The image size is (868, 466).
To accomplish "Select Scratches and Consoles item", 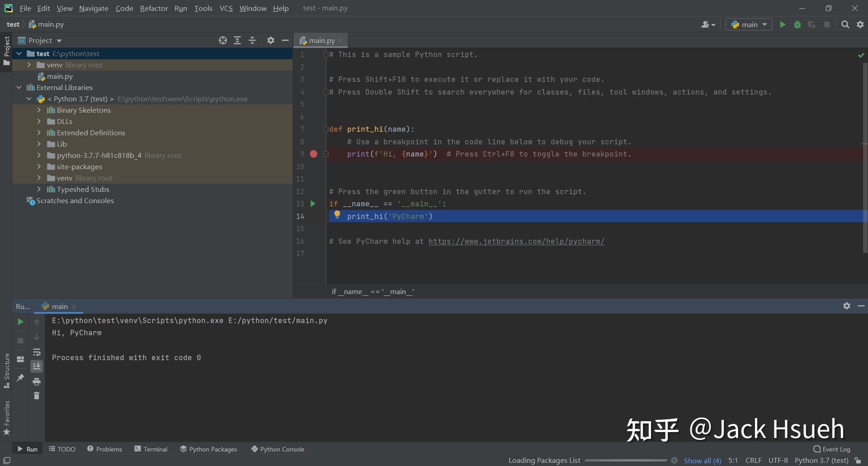I will click(70, 200).
